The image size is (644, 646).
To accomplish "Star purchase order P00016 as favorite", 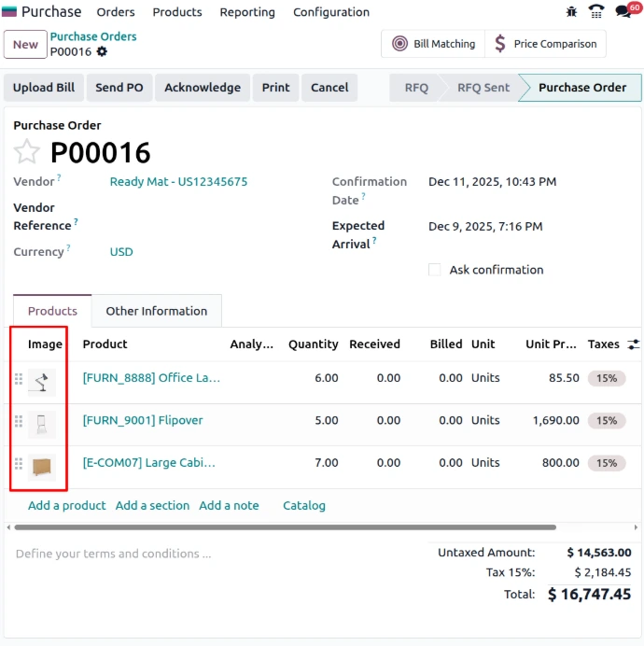I will coord(27,152).
